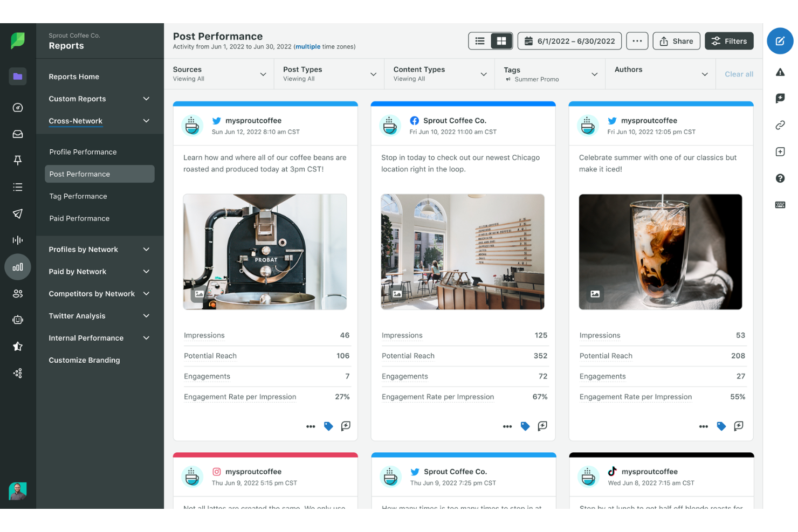
Task: Open the ellipsis overflow menu near Share
Action: 637,40
